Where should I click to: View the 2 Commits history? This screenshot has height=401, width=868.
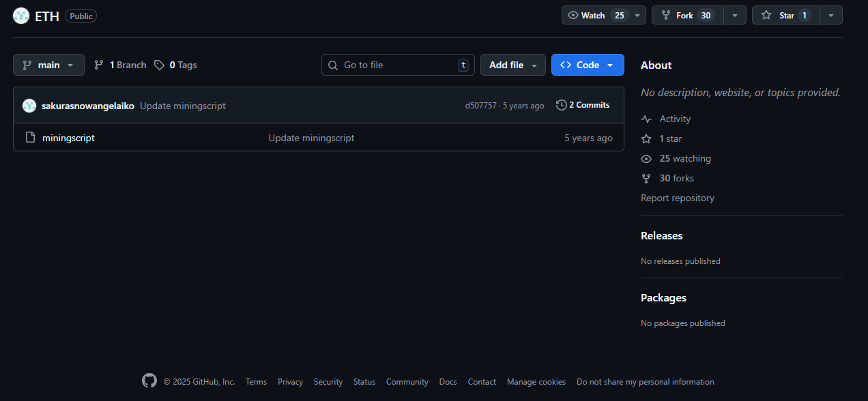click(x=583, y=105)
